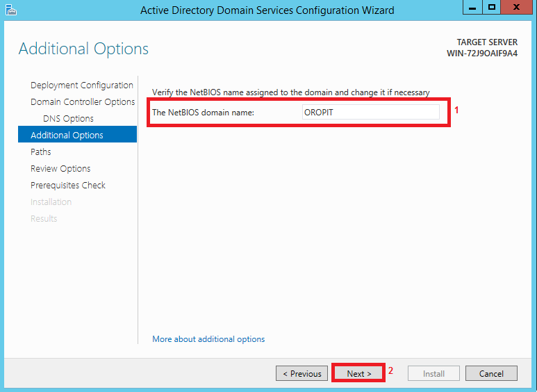
Task: Select DNS Options in the sidebar
Action: point(68,119)
